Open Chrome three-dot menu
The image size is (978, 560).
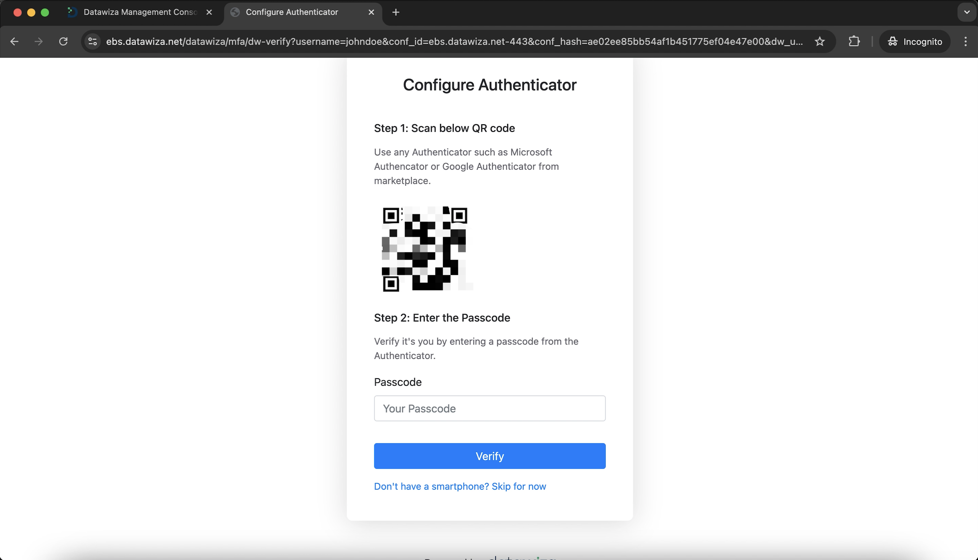tap(965, 42)
